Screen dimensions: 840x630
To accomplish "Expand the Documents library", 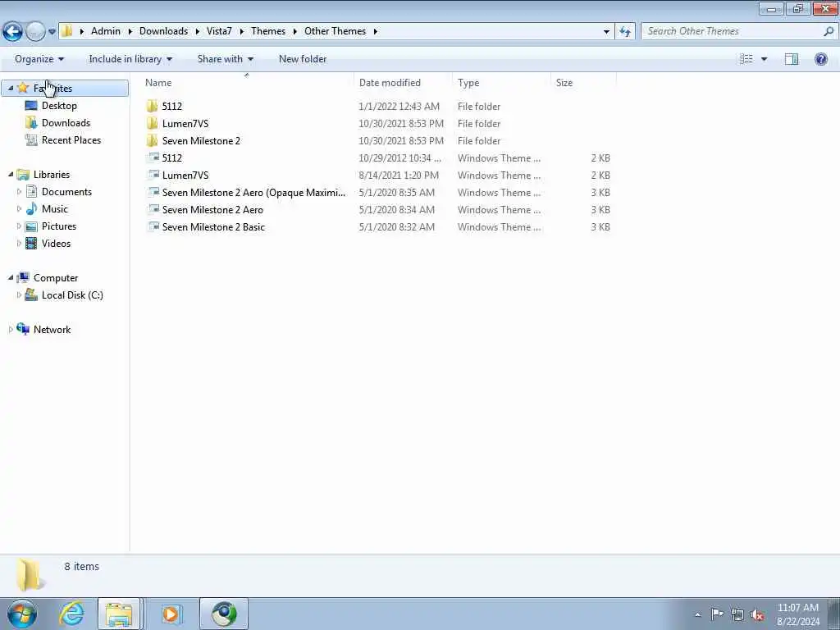I will [x=20, y=191].
